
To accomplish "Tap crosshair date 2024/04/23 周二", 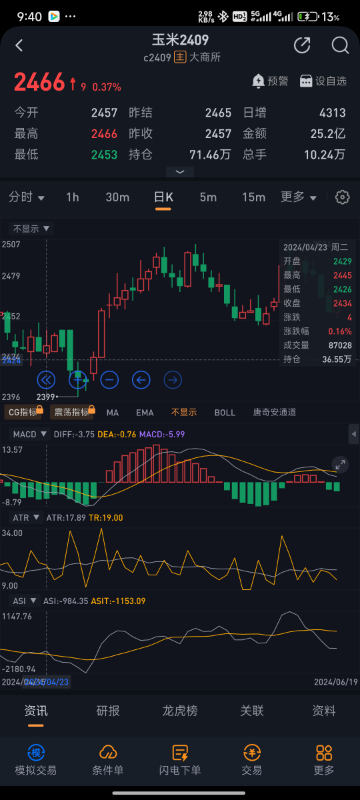I will click(316, 247).
